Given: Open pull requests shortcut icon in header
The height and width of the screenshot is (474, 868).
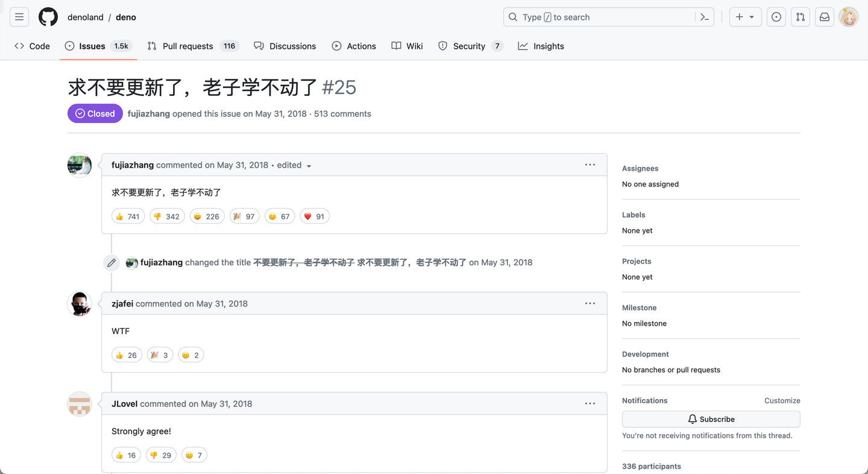Looking at the screenshot, I should tap(800, 17).
